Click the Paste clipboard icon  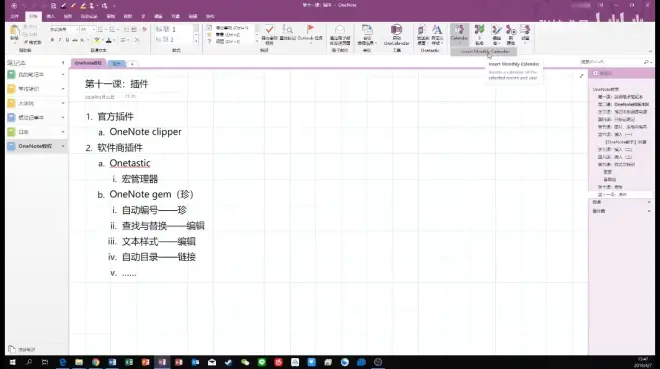(x=14, y=33)
